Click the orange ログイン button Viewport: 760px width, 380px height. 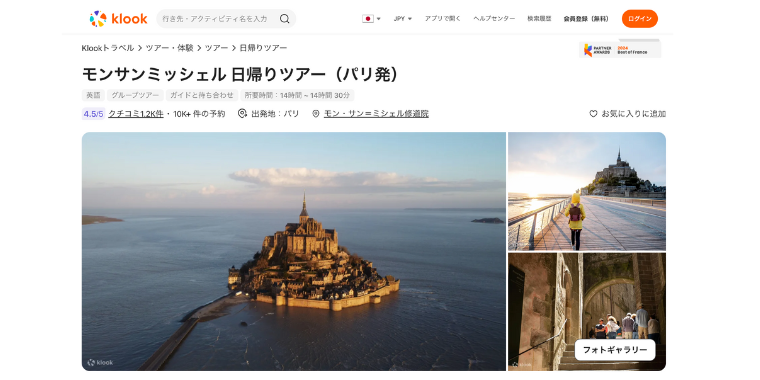640,19
